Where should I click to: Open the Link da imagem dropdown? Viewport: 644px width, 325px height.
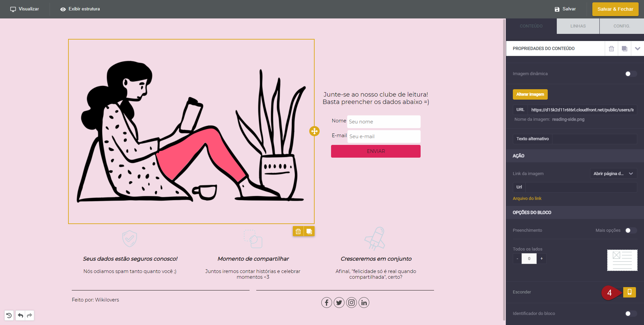click(x=613, y=174)
